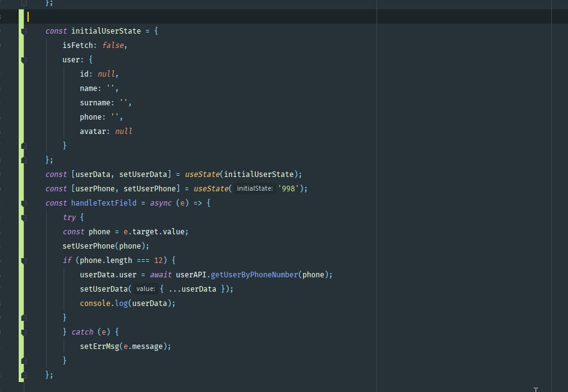Click 'userAPI' identifier
The height and width of the screenshot is (392, 568).
point(191,275)
